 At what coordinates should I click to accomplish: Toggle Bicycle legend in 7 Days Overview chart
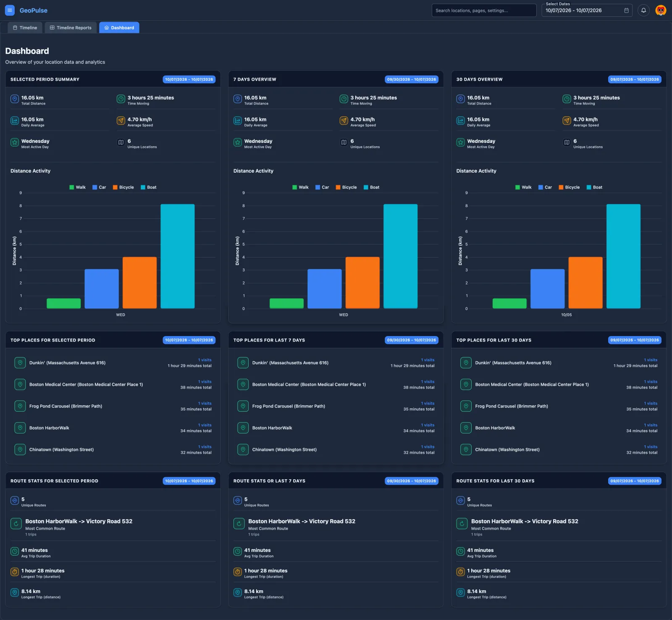click(x=346, y=187)
